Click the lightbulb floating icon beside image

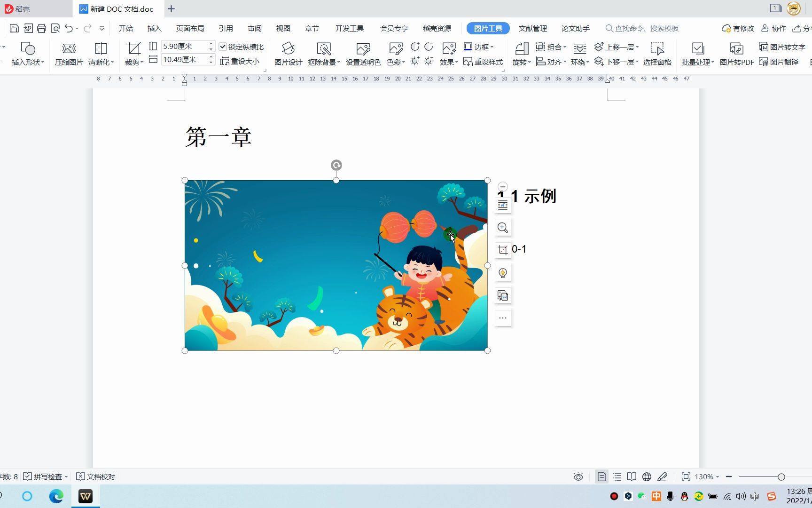coord(503,273)
